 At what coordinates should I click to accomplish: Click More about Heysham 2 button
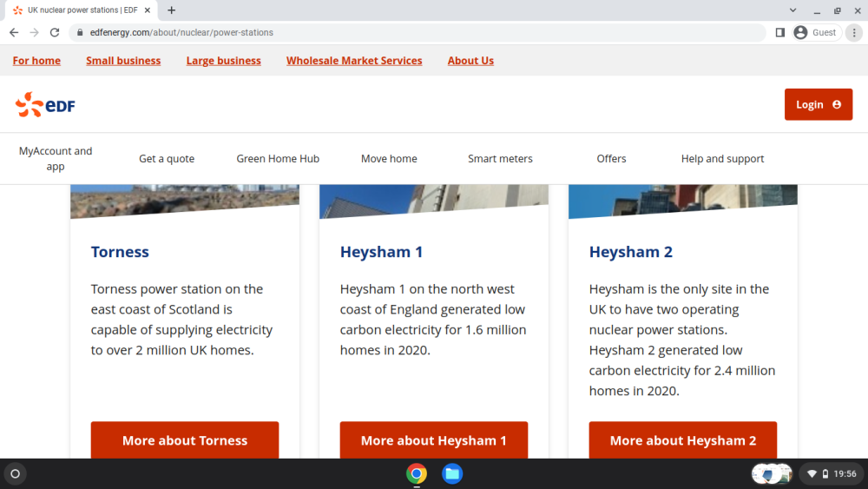(x=683, y=440)
